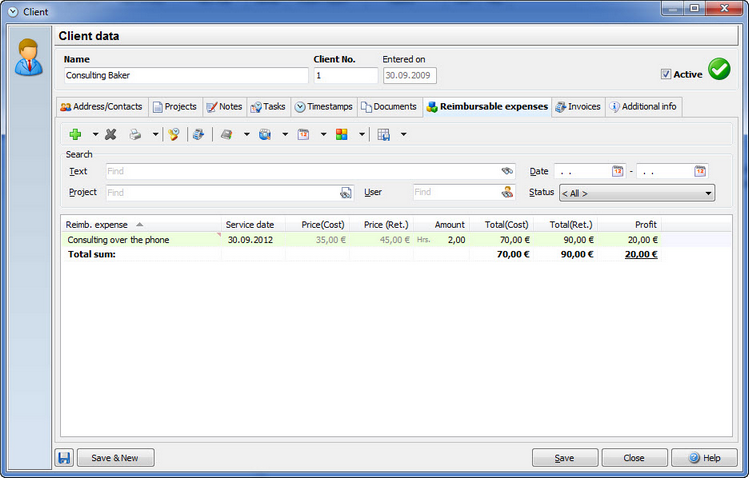The height and width of the screenshot is (478, 749).
Task: Click the Price(Cost) column header
Action: (317, 224)
